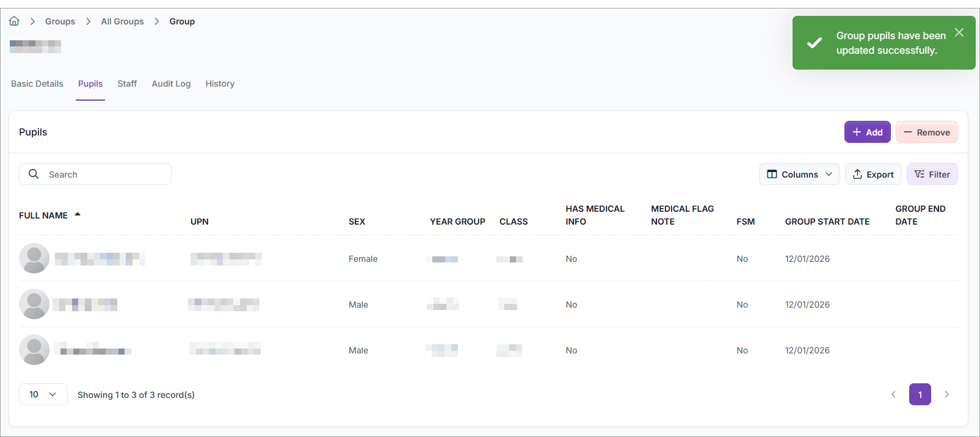Click the Full Name sort arrow
Screen dimensions: 980x437
click(x=78, y=215)
